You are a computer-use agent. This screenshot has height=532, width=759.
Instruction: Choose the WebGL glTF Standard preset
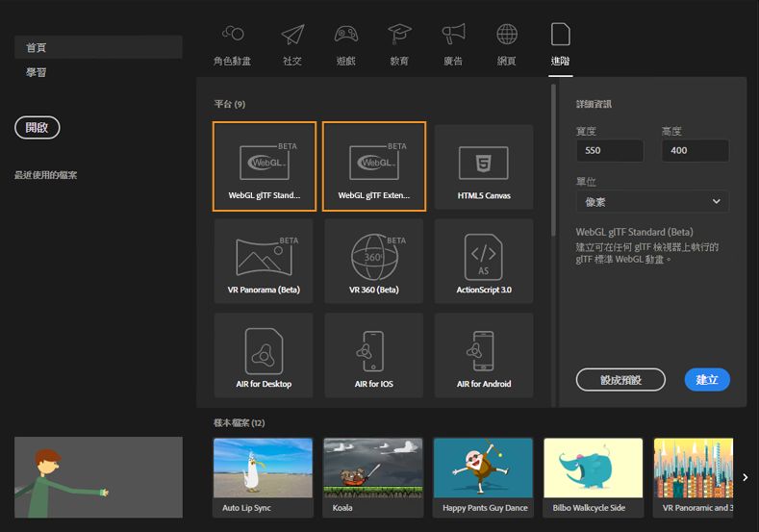click(265, 166)
